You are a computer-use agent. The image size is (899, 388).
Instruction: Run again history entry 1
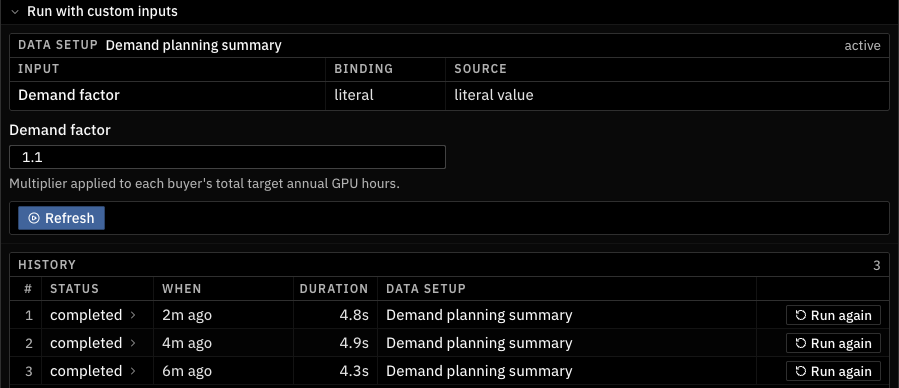[833, 315]
